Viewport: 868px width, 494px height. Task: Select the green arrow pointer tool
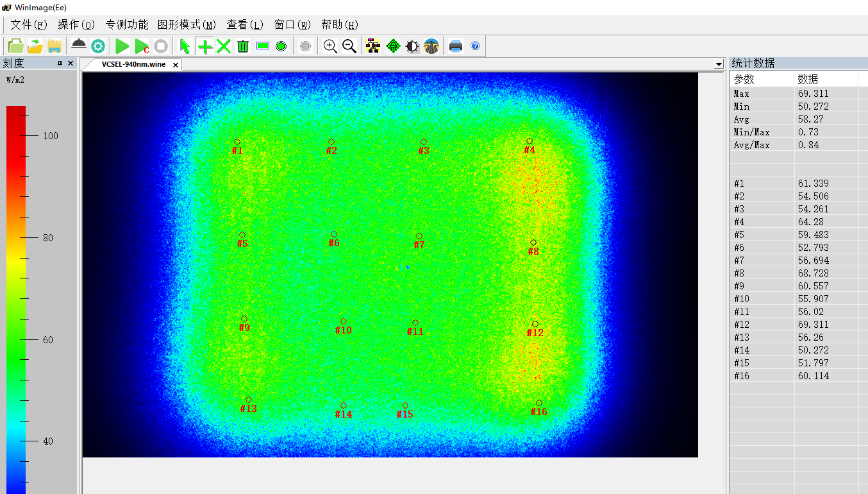[x=185, y=46]
